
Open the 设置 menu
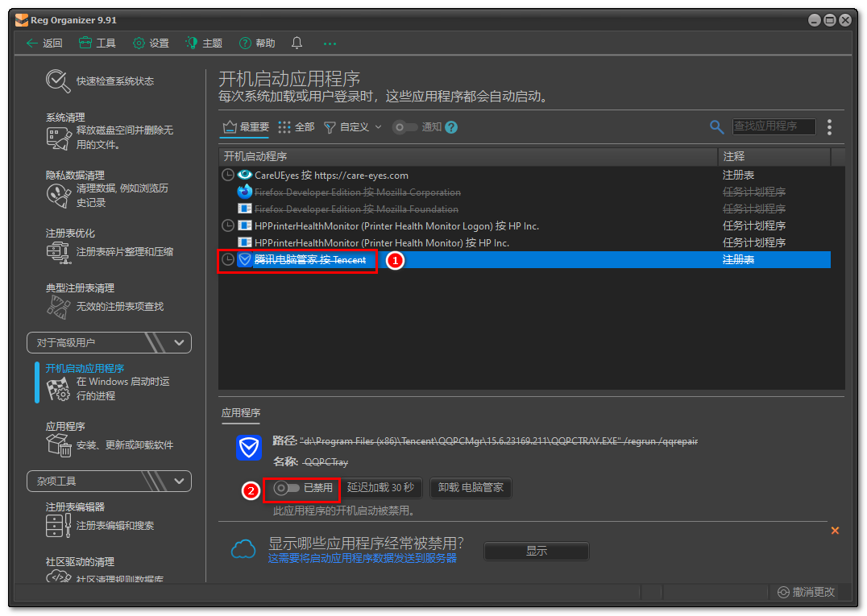[151, 43]
